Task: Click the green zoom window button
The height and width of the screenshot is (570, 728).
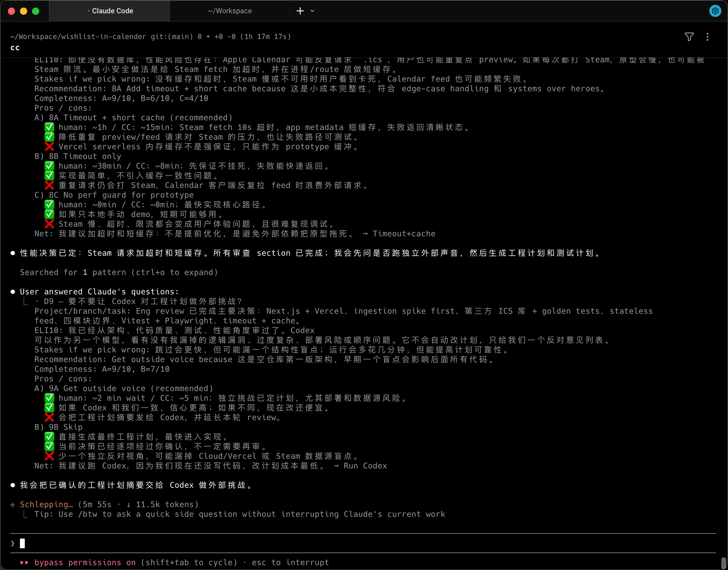Action: 36,11
